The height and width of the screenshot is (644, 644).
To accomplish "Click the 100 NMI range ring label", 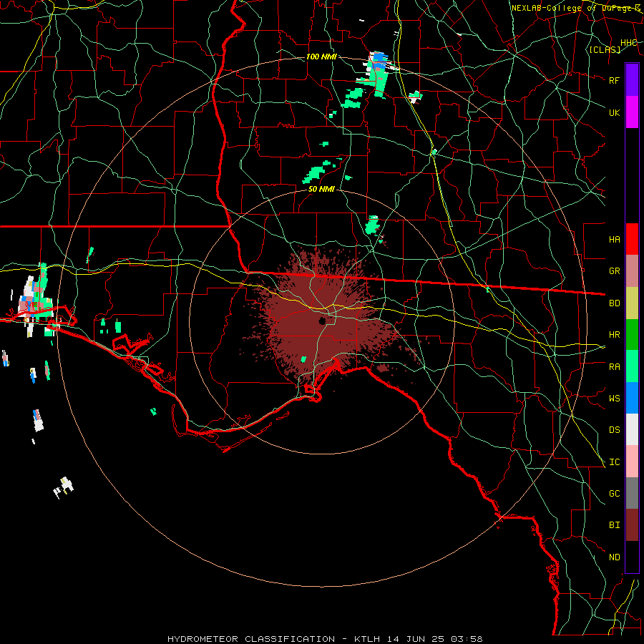I will click(x=321, y=57).
